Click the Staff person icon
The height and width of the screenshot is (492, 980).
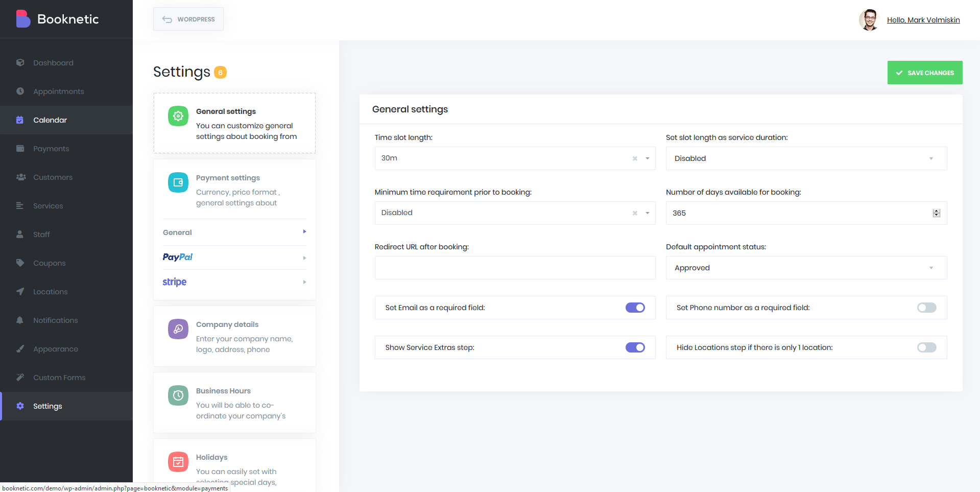pos(20,235)
